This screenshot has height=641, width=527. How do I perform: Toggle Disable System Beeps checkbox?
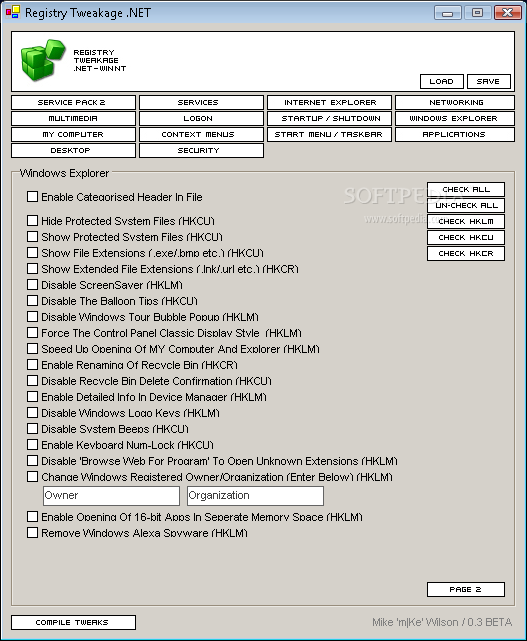(32, 428)
